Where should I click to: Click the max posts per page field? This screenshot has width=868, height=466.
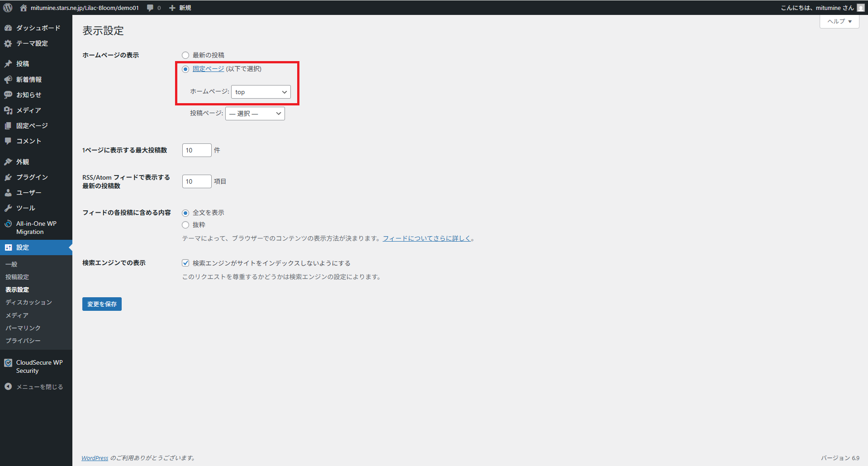(x=196, y=150)
